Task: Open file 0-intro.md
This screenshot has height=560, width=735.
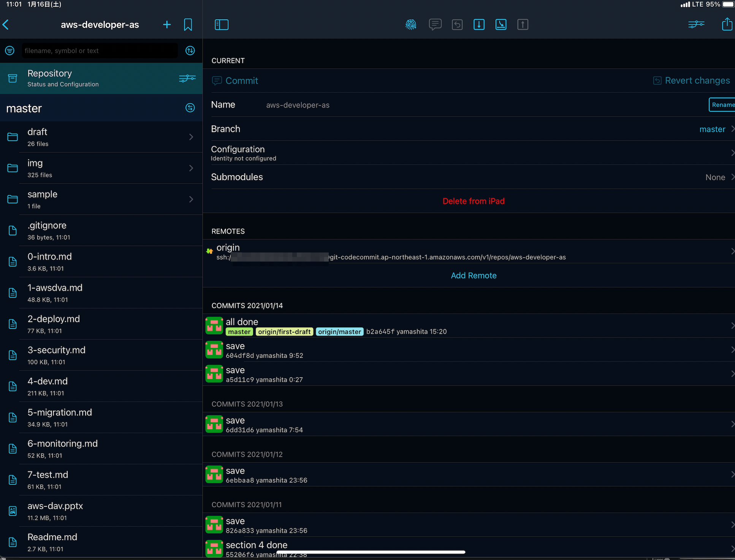Action: 101,262
